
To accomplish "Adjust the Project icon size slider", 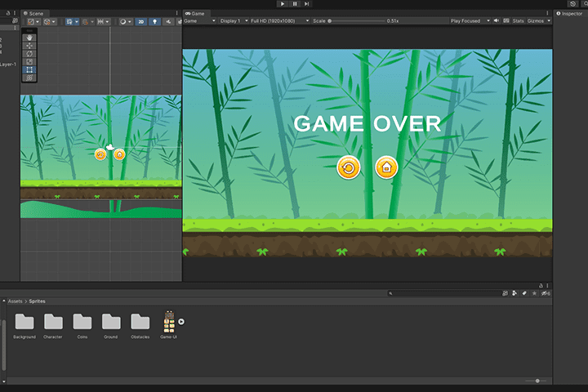I will 537,381.
